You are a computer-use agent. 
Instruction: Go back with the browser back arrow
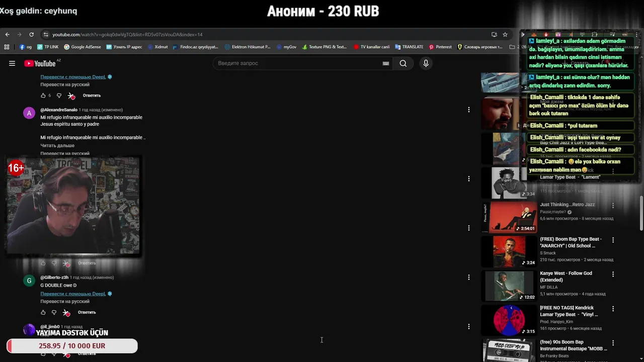(7, 35)
